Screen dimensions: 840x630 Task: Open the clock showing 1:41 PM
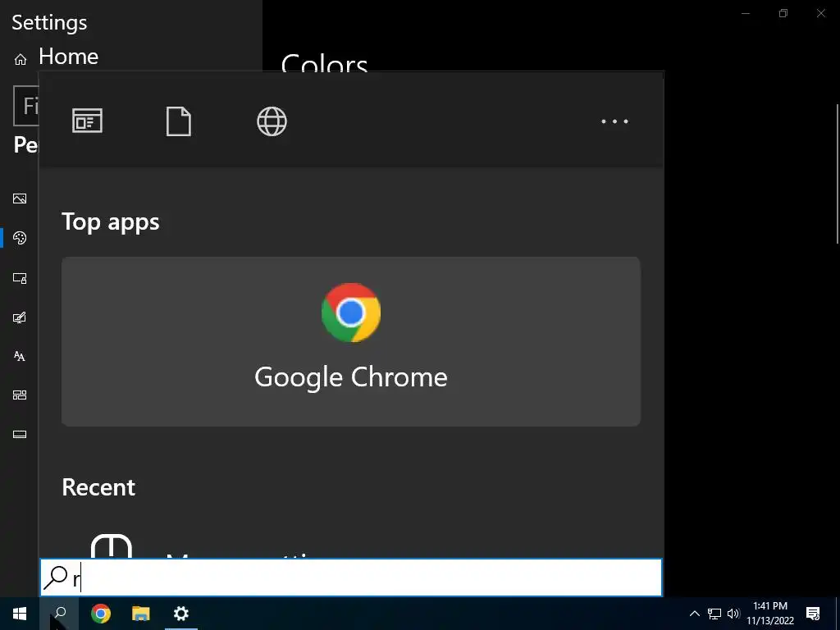[770, 614]
